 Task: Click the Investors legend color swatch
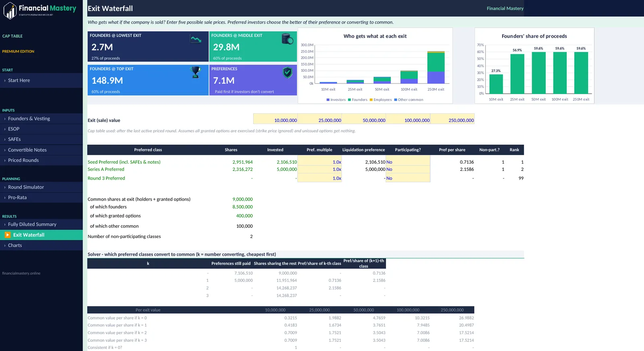click(x=328, y=100)
